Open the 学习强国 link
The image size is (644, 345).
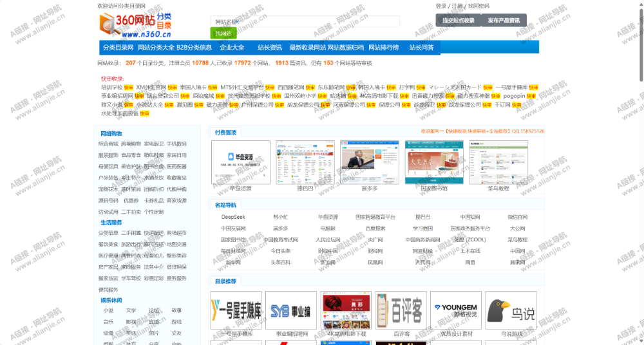pos(422,228)
